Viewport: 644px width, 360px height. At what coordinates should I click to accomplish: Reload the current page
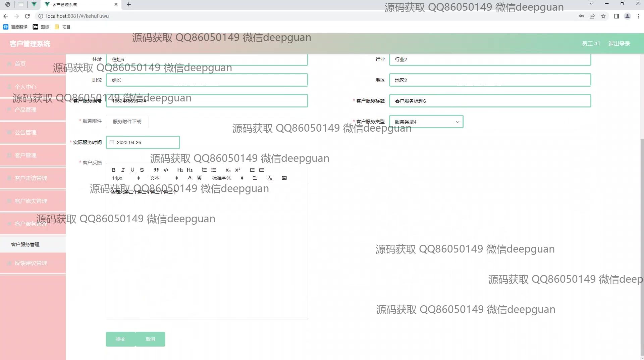(x=28, y=16)
